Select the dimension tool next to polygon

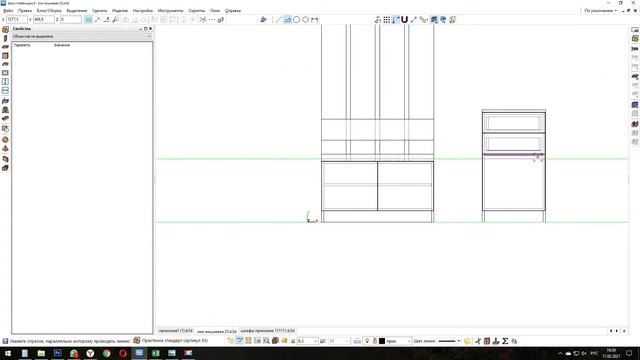pyautogui.click(x=315, y=19)
